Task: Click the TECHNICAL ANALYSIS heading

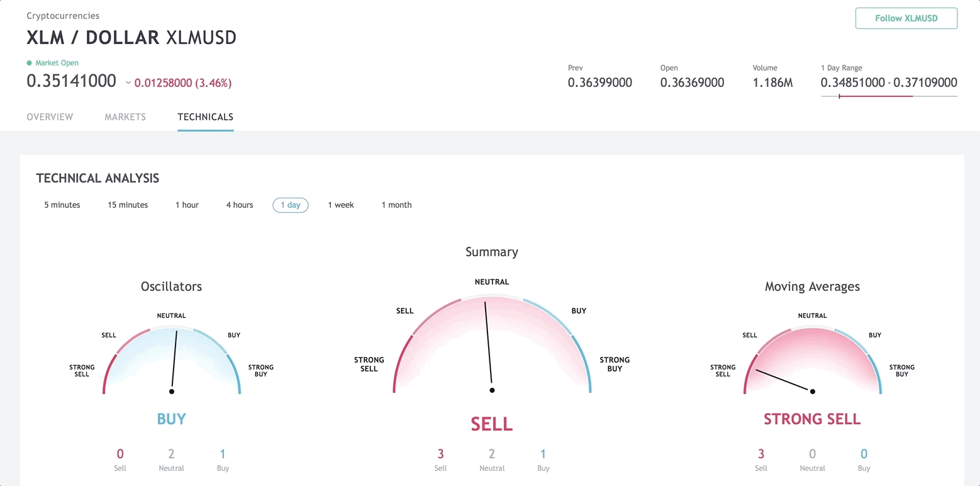Action: click(97, 178)
